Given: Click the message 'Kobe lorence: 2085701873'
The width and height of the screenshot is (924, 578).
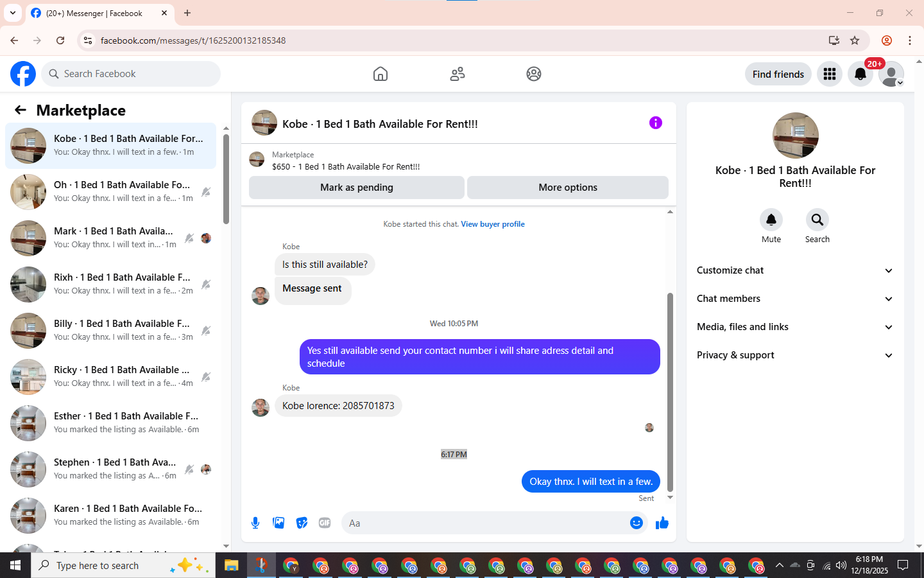Looking at the screenshot, I should coord(338,406).
